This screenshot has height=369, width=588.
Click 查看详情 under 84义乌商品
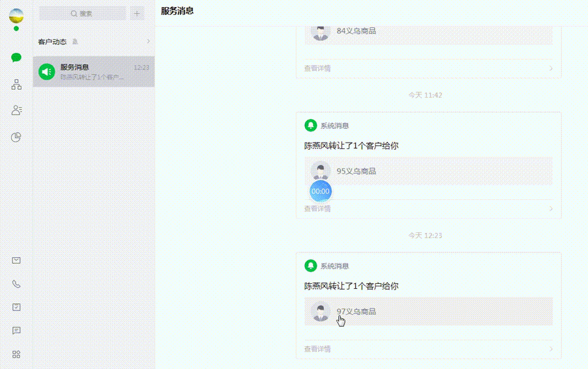(x=317, y=68)
